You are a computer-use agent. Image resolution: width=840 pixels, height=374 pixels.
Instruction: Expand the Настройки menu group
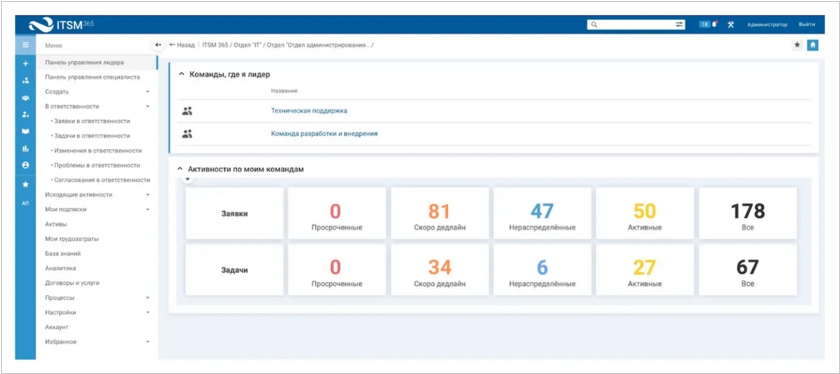click(148, 312)
